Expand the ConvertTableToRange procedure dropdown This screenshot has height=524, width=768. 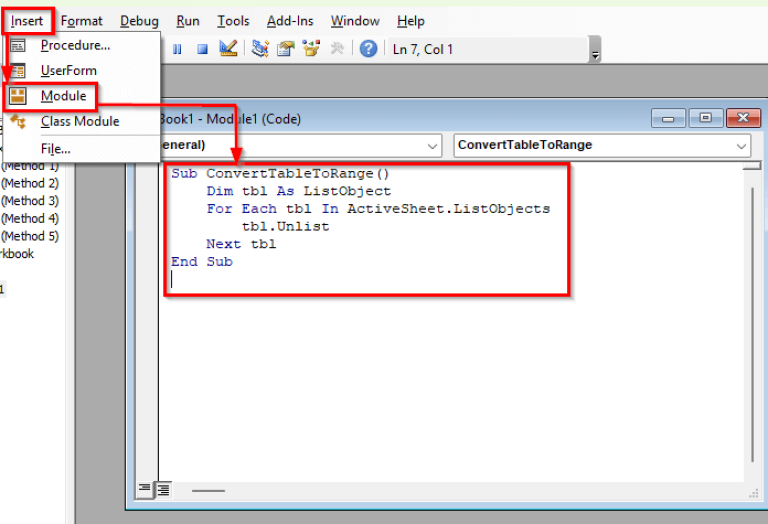[741, 146]
